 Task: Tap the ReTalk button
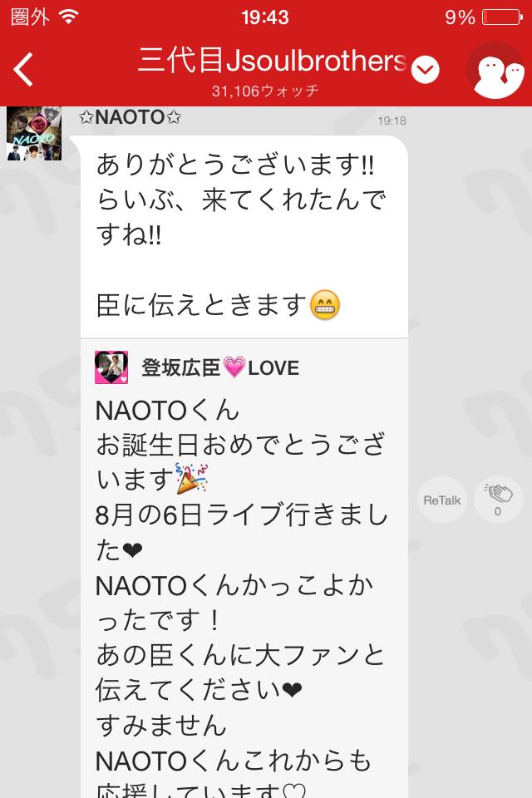[x=442, y=500]
